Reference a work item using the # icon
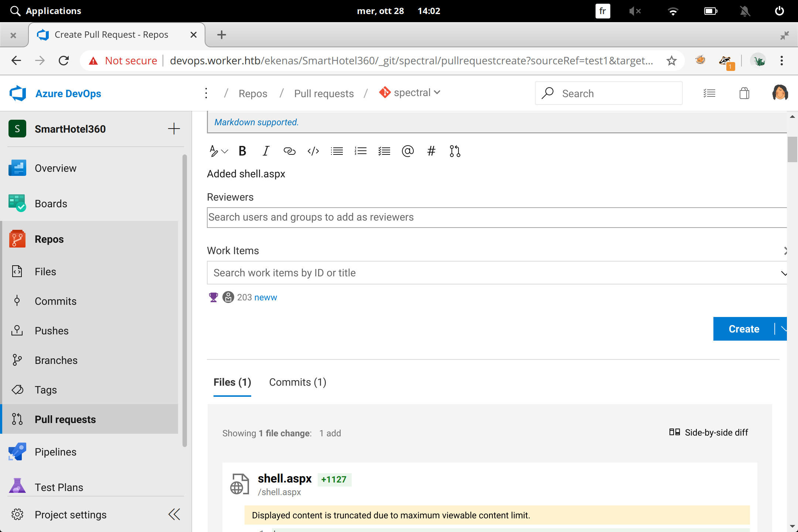798x532 pixels. [x=431, y=151]
